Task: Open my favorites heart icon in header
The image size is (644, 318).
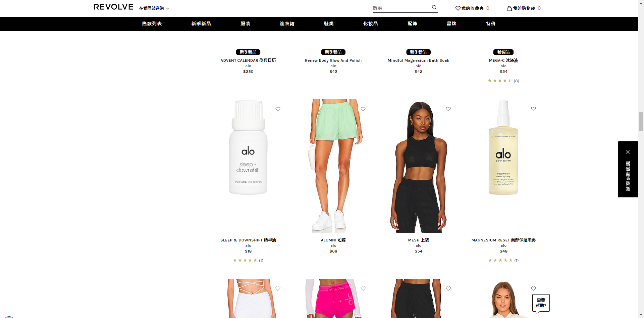Action: coord(458,8)
